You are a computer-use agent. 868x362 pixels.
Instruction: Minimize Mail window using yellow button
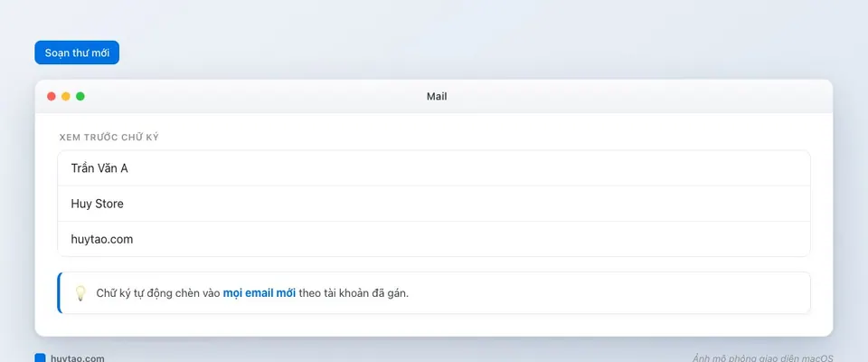66,97
